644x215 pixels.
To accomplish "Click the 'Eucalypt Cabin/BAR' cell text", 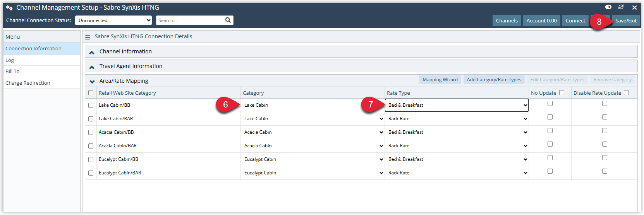I will coord(120,173).
